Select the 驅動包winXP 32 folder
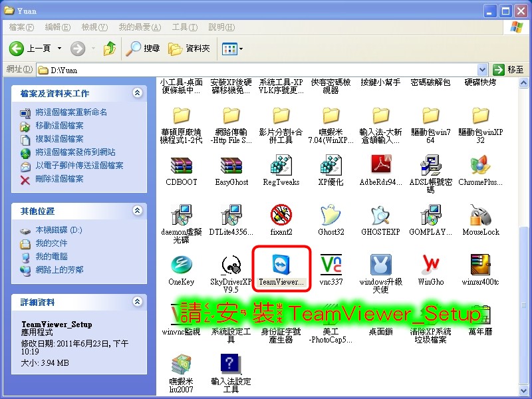Image resolution: width=532 pixels, height=399 pixels. (480, 116)
